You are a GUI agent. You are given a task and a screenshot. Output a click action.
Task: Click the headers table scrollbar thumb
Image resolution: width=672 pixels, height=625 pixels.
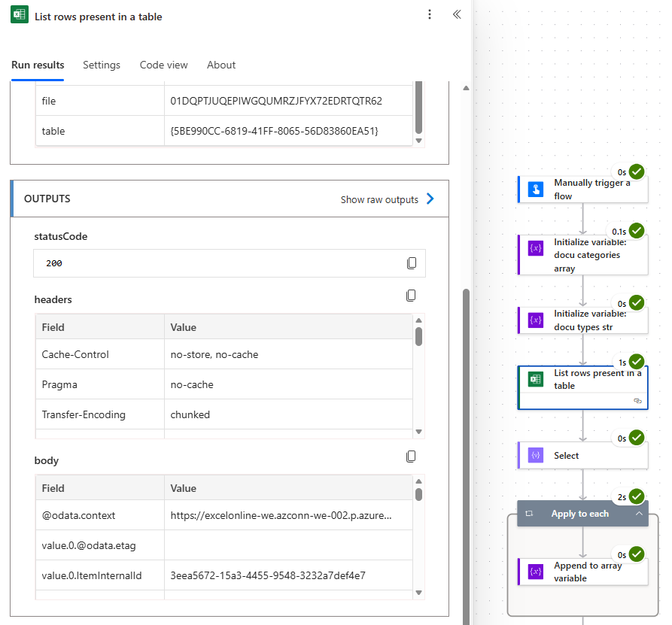[x=418, y=336]
